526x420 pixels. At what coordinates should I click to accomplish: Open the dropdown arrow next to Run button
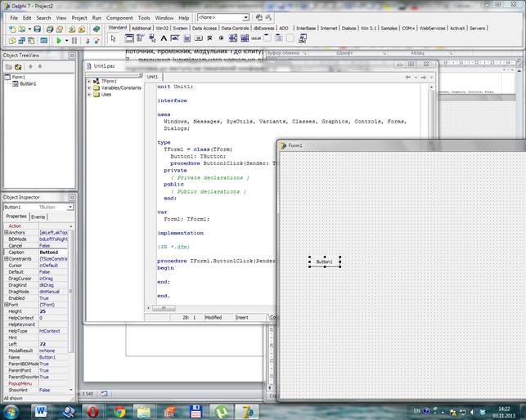pos(66,41)
